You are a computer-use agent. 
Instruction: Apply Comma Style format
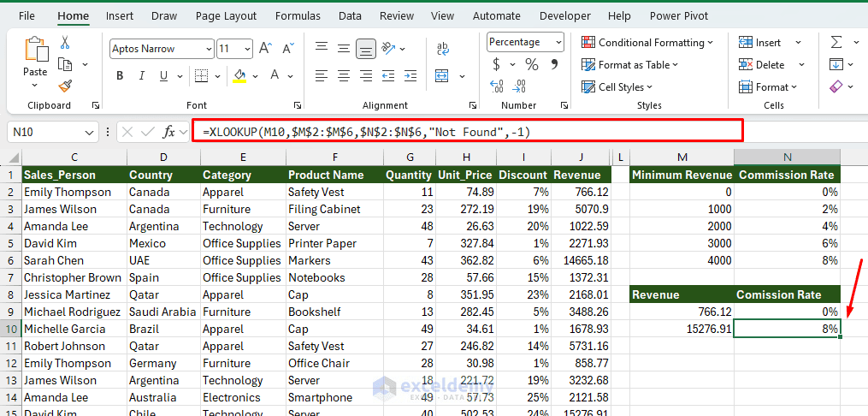(554, 64)
